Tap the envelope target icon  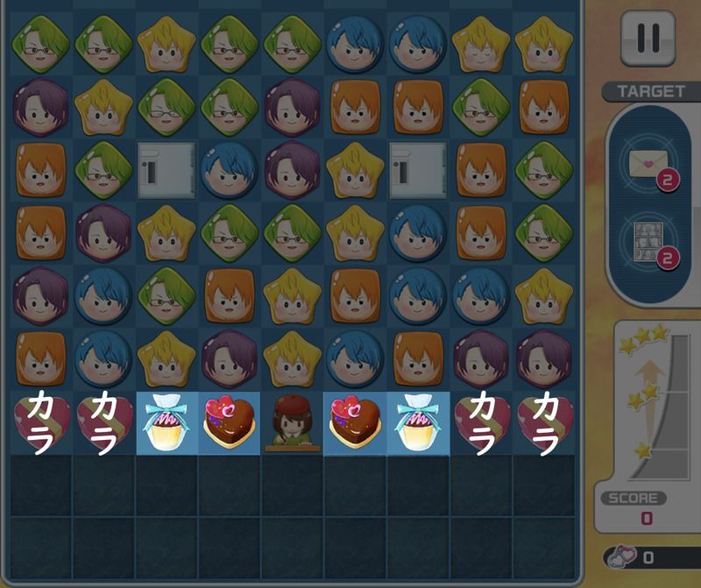point(648,164)
